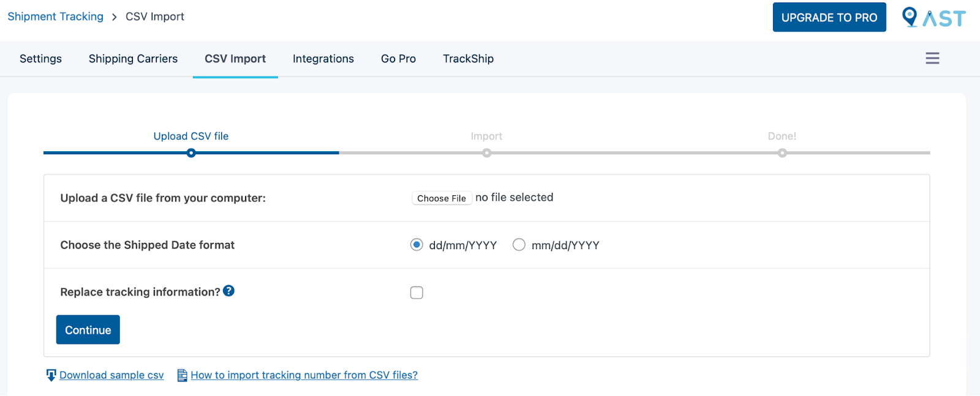Image resolution: width=980 pixels, height=396 pixels.
Task: Click the download icon beside Download sample csv
Action: point(50,375)
